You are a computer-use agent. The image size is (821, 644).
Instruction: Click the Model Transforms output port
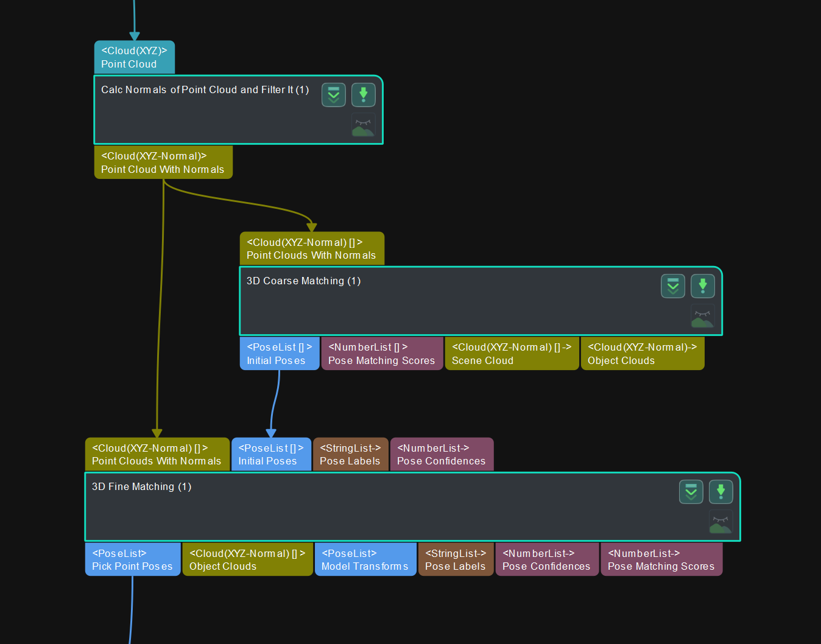pyautogui.click(x=365, y=559)
